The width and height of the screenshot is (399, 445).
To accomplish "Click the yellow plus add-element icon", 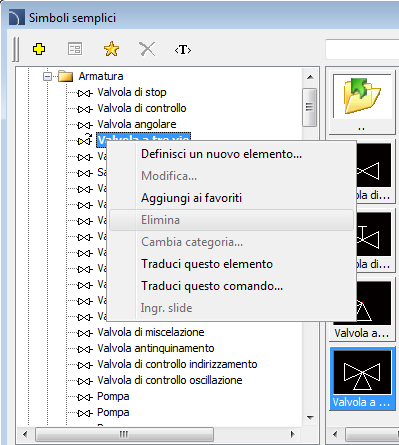I will pos(39,49).
